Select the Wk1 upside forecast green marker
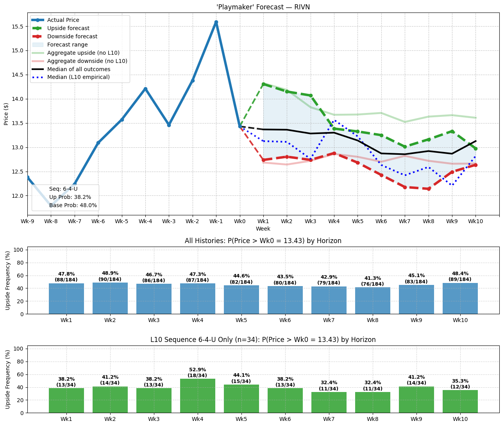 263,84
